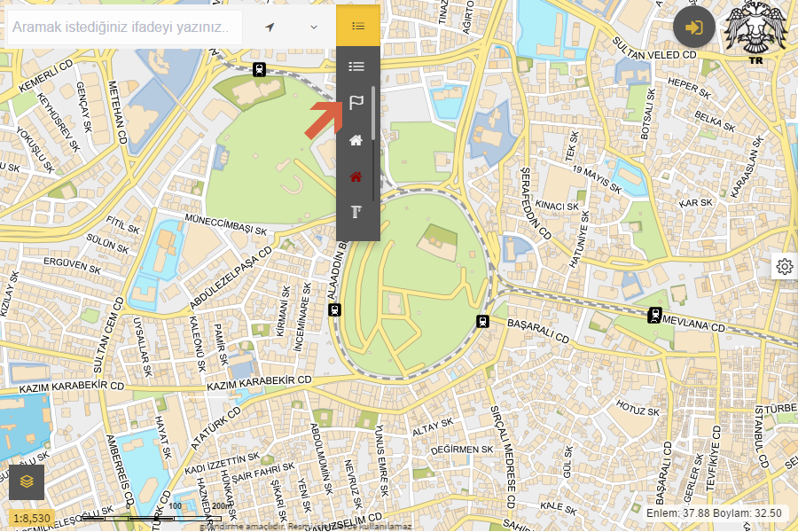Image resolution: width=798 pixels, height=532 pixels.
Task: Click the TR double-headed eagle emblem
Action: click(756, 34)
